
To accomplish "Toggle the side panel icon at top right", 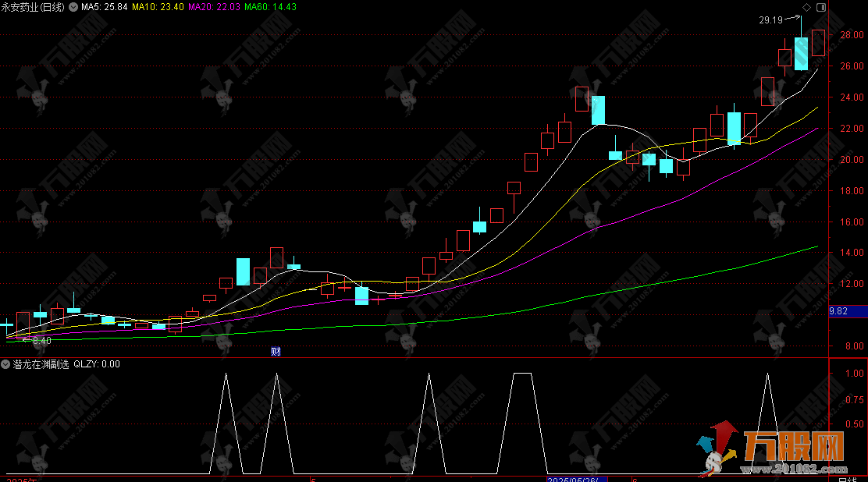I will [821, 7].
